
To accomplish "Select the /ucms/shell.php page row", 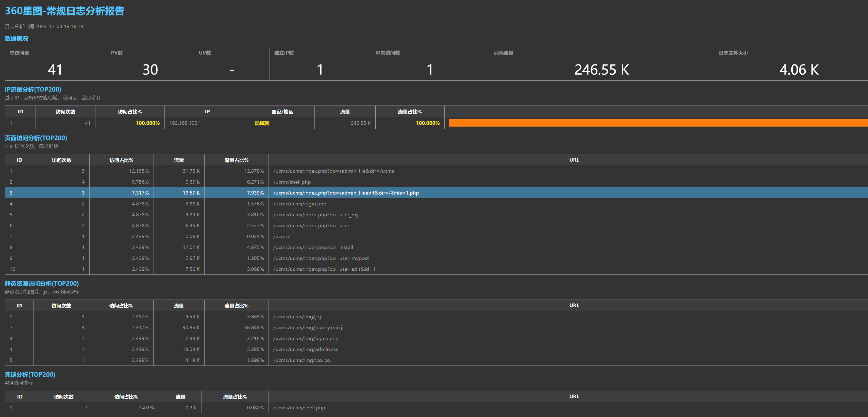I will pyautogui.click(x=436, y=182).
